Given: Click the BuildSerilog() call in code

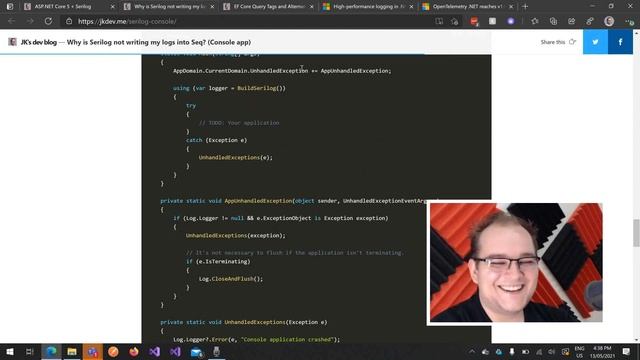Looking at the screenshot, I should click(x=261, y=88).
